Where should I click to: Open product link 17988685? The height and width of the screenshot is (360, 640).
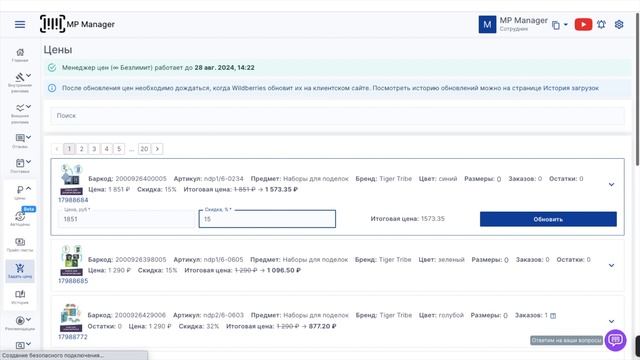73,281
